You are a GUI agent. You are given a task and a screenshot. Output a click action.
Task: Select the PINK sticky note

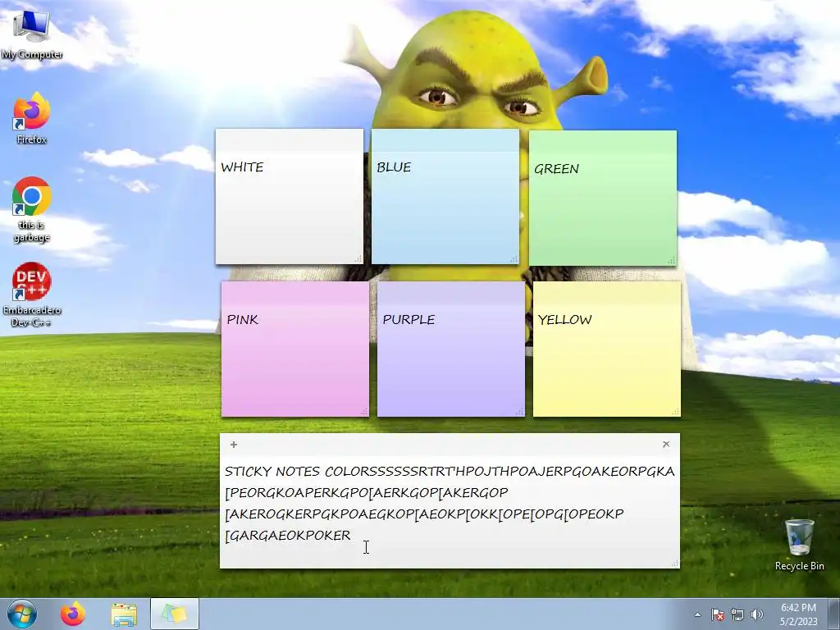[x=295, y=349]
